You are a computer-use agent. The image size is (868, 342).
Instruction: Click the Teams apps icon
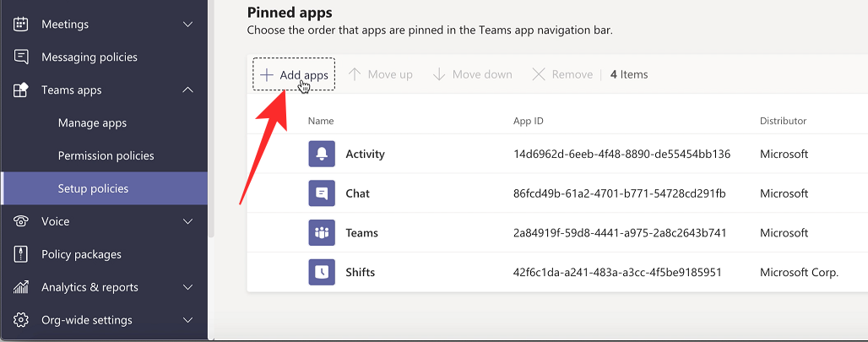coord(20,90)
